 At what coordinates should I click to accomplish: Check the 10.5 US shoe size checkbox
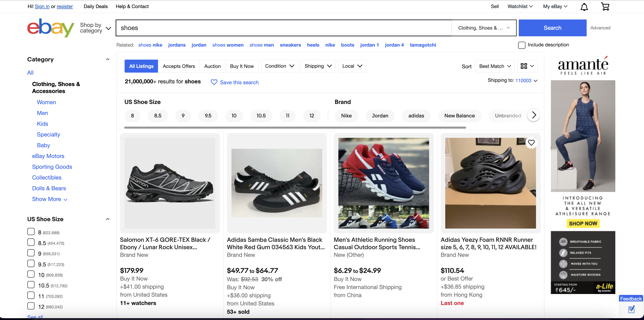[31, 285]
